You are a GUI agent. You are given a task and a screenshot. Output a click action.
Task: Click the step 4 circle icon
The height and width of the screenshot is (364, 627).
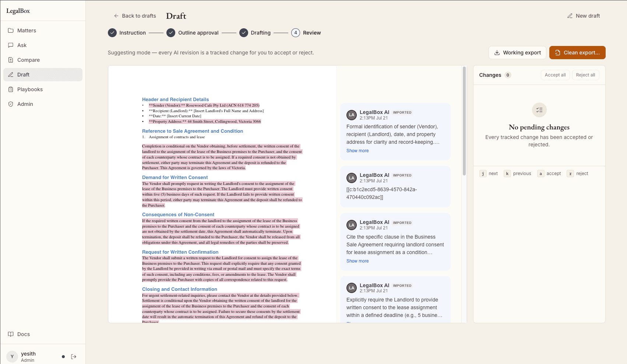(x=296, y=33)
